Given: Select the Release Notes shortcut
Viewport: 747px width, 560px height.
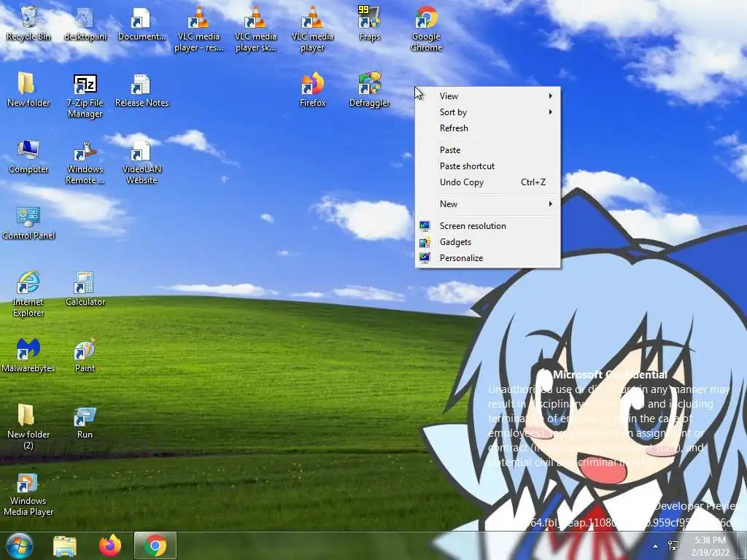Looking at the screenshot, I should tap(142, 90).
